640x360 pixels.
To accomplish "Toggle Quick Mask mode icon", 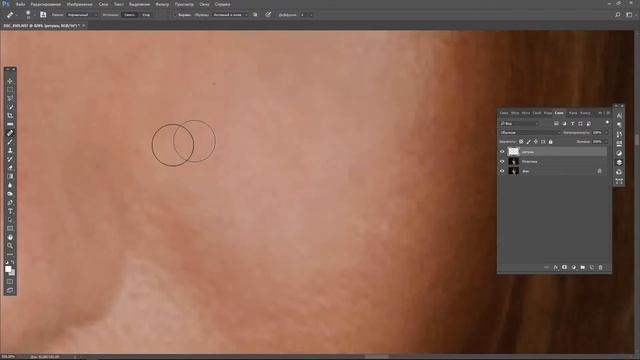I will pos(10,282).
